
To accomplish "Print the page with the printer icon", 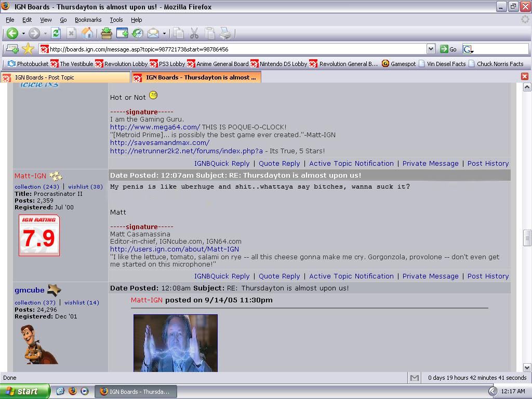I will (x=225, y=33).
